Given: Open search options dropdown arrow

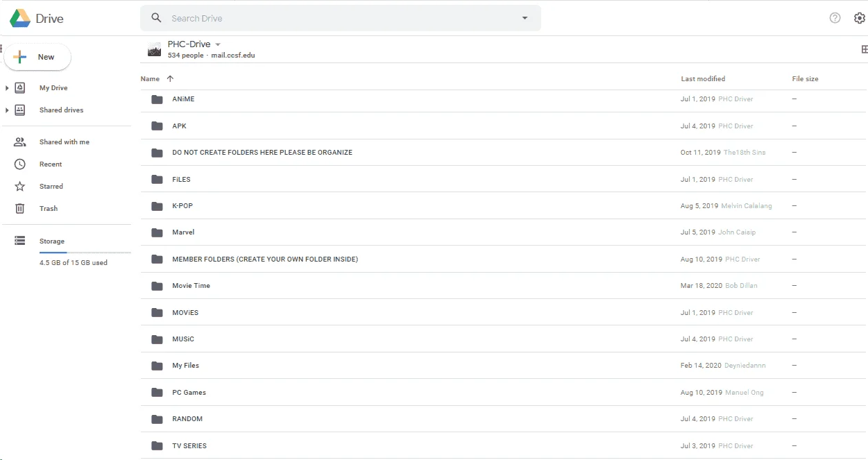Looking at the screenshot, I should (525, 18).
